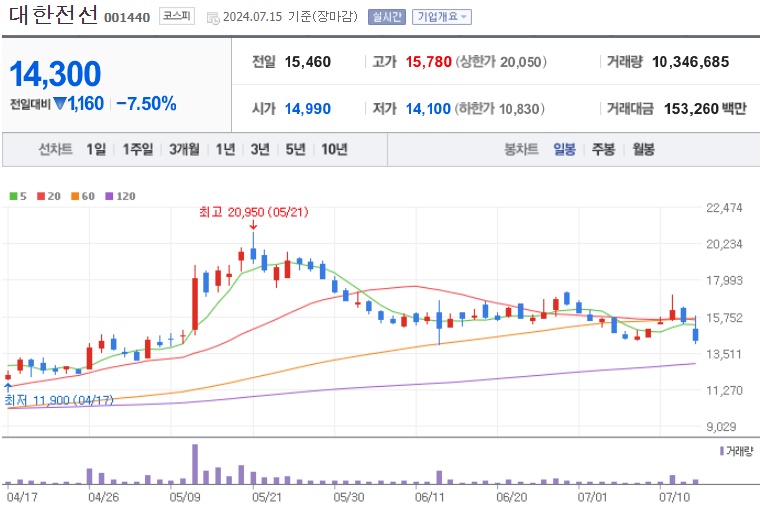Click the 실시간 real-time button

coord(386,17)
